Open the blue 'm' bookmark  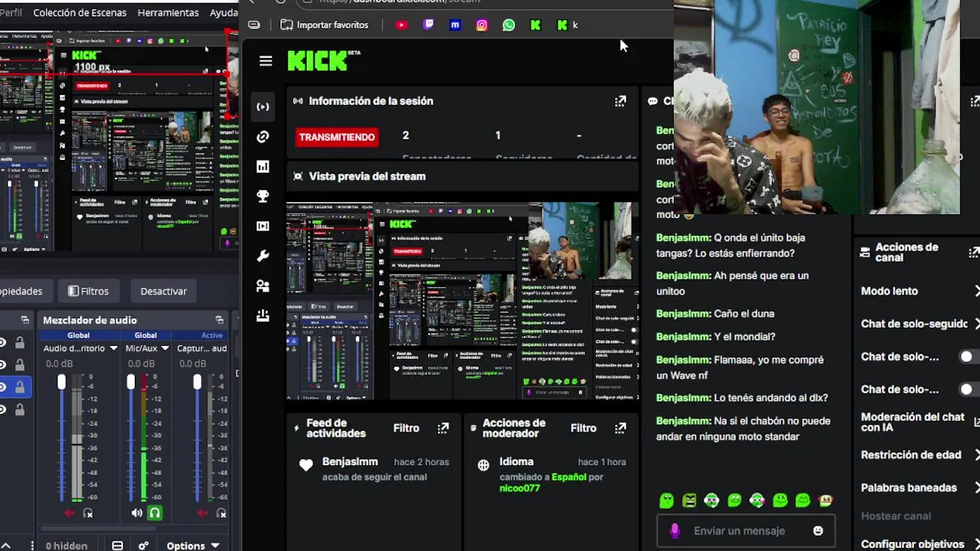(x=455, y=25)
